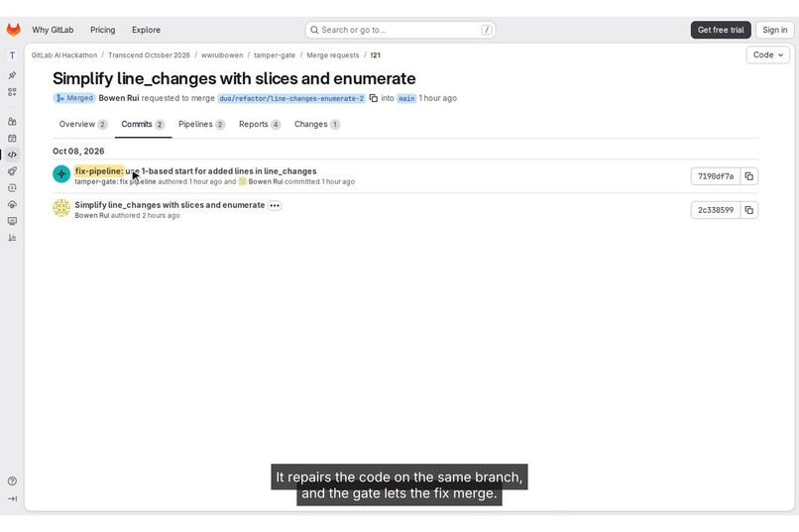This screenshot has height=532, width=799.
Task: Open commit hash 7198df7a
Action: 716,176
